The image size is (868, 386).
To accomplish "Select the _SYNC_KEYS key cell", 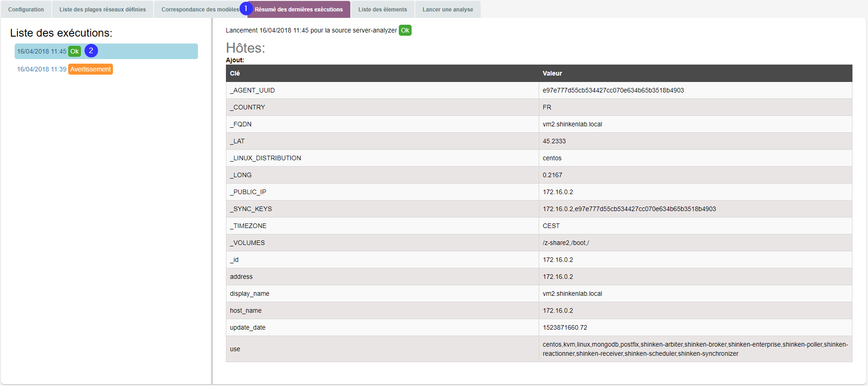I will pos(382,209).
